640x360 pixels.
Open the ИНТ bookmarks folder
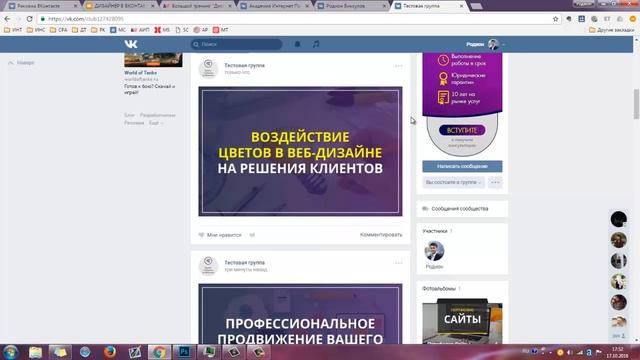[13, 30]
